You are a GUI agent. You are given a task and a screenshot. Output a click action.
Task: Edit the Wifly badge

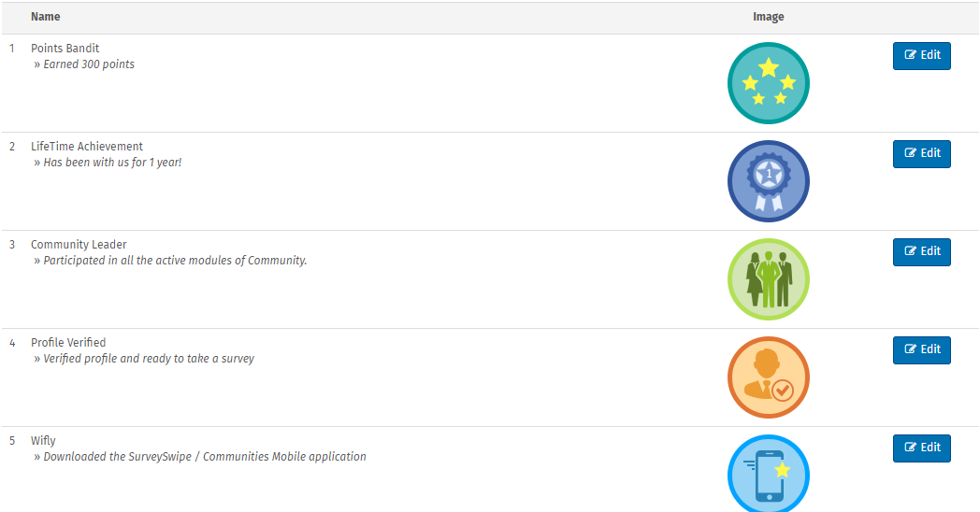[x=921, y=448]
